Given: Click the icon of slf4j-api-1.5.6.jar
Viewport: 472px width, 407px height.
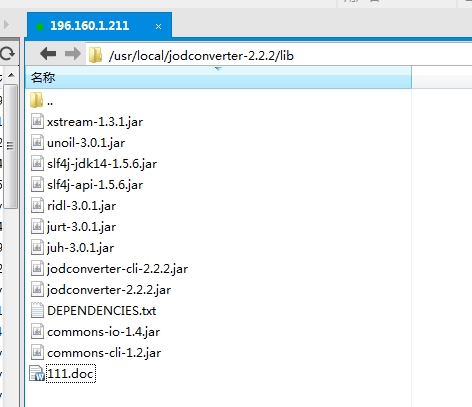Looking at the screenshot, I should (37, 184).
